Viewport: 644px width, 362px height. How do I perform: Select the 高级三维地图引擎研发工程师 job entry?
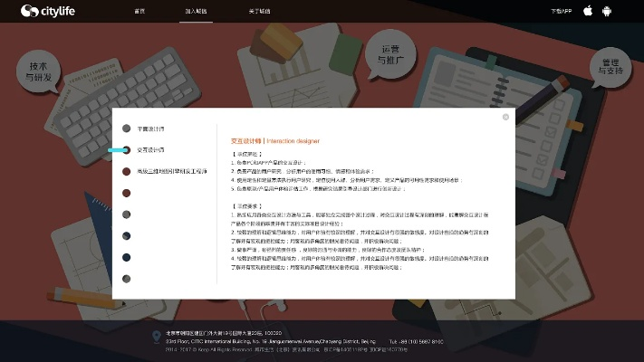point(172,171)
